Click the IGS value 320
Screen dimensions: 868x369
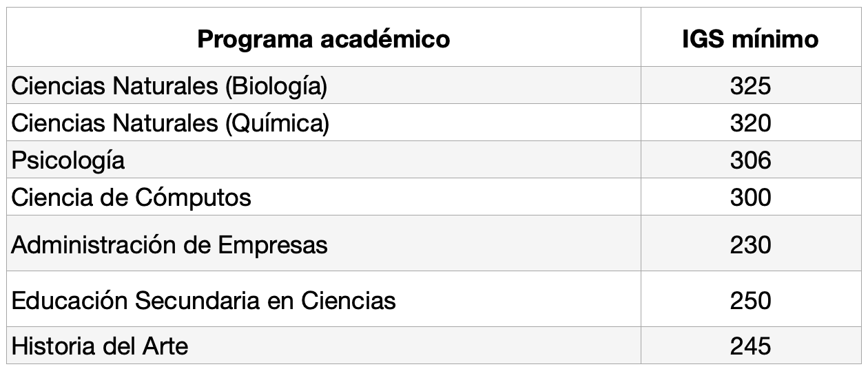click(x=750, y=123)
